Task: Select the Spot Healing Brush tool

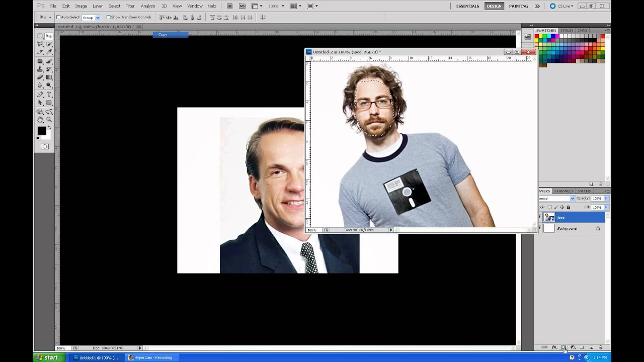Action: [x=40, y=61]
